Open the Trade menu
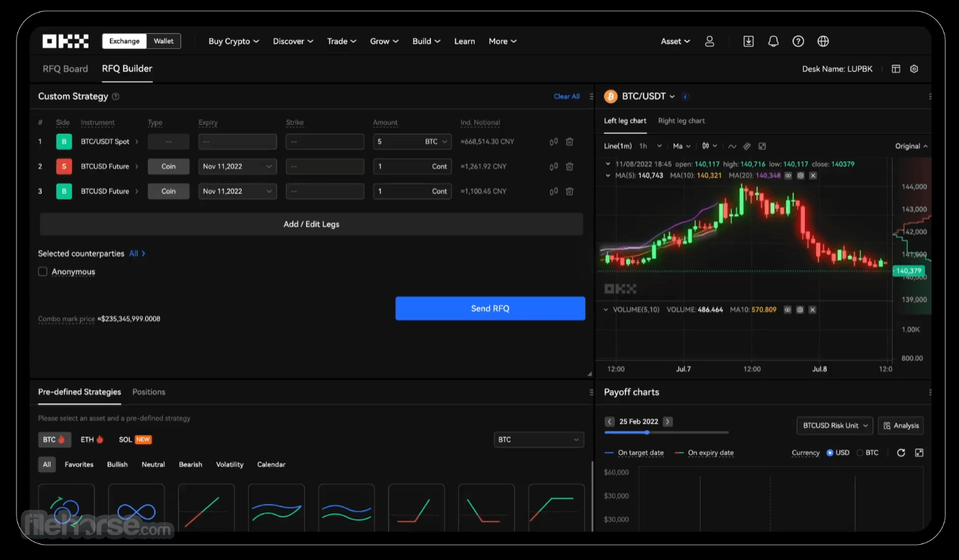 tap(342, 41)
